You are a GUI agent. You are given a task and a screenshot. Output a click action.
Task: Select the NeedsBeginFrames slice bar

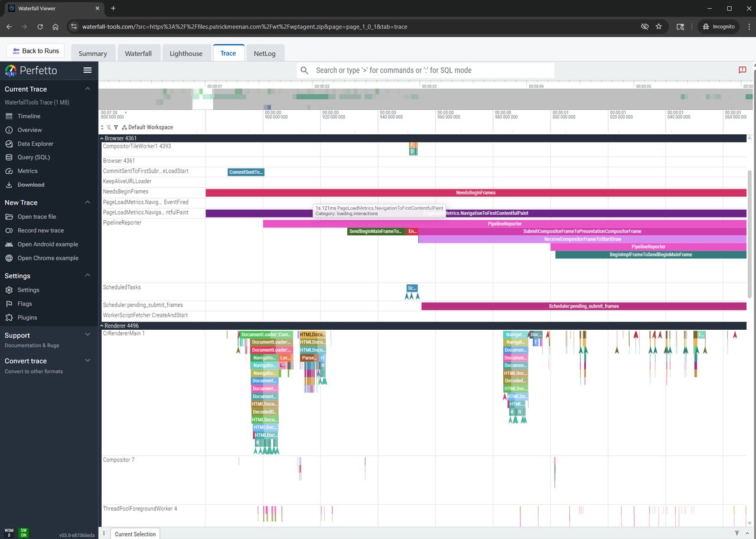click(475, 193)
